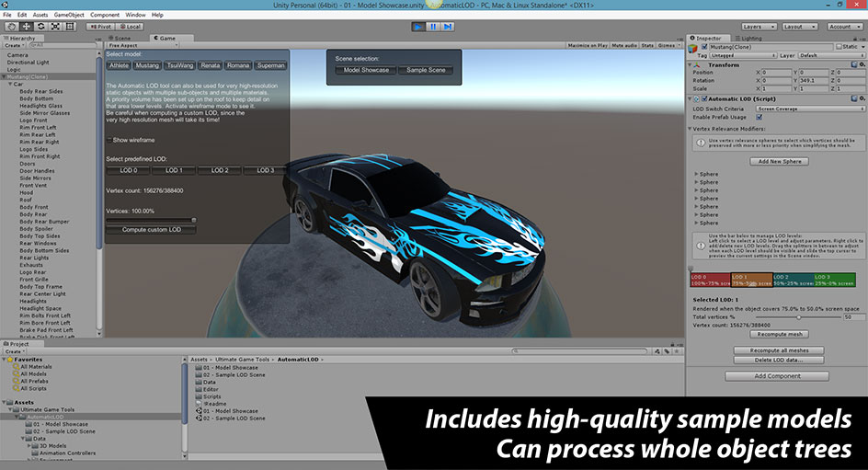Click Recompute mesh button
This screenshot has height=470, width=868.
[780, 334]
